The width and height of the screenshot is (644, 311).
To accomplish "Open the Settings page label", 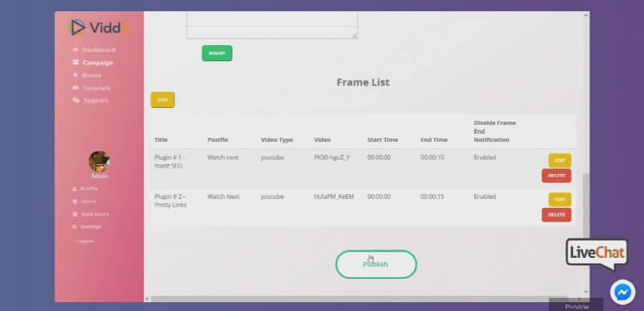I will coord(91,226).
